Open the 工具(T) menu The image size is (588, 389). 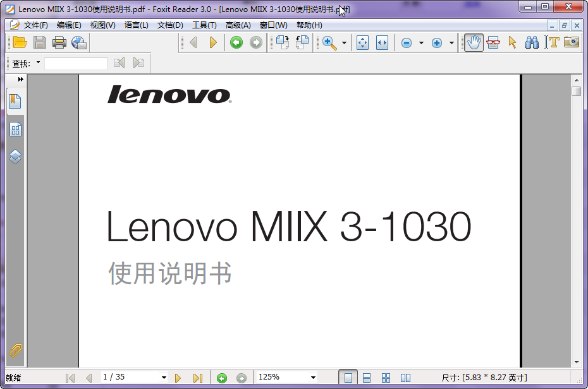click(204, 25)
